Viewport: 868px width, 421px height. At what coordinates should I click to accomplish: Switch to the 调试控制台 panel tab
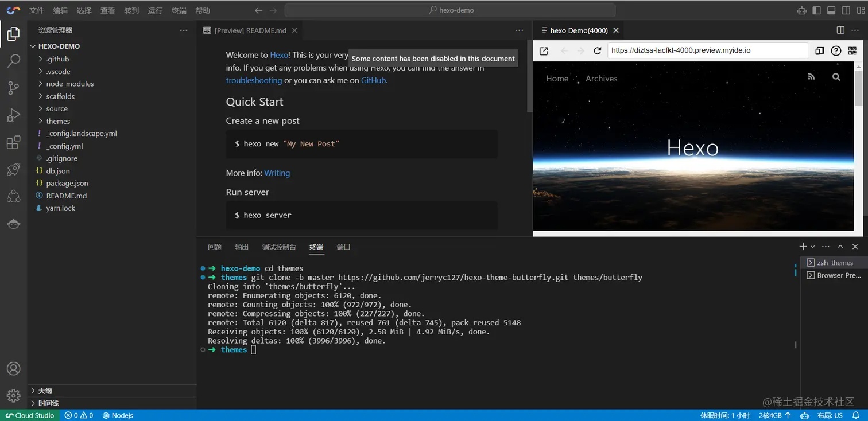click(x=279, y=247)
